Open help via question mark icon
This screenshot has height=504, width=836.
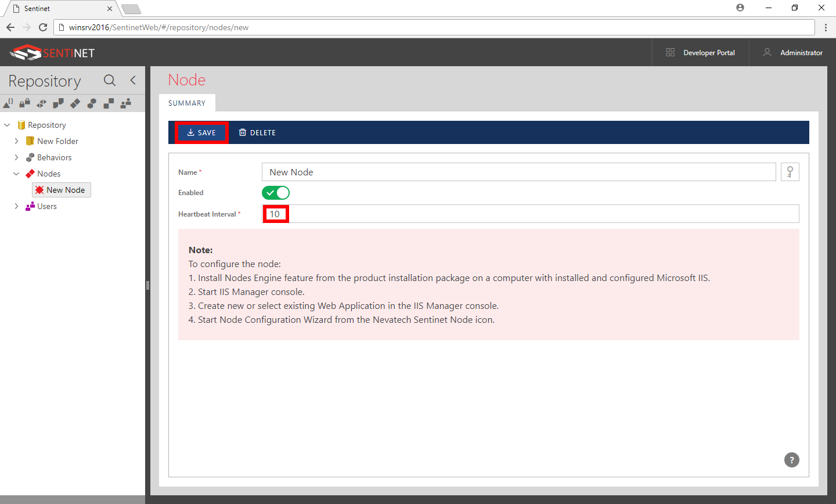[x=792, y=460]
